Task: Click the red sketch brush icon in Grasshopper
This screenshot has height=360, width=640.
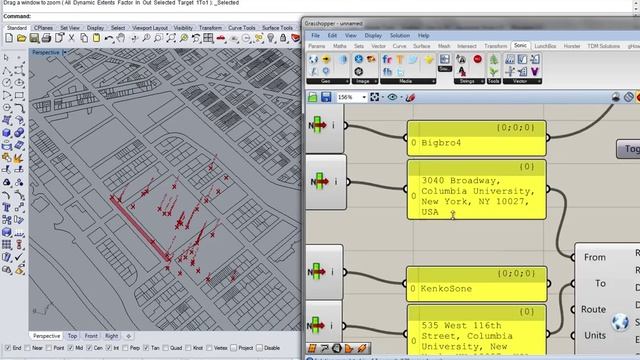Action: [x=411, y=97]
